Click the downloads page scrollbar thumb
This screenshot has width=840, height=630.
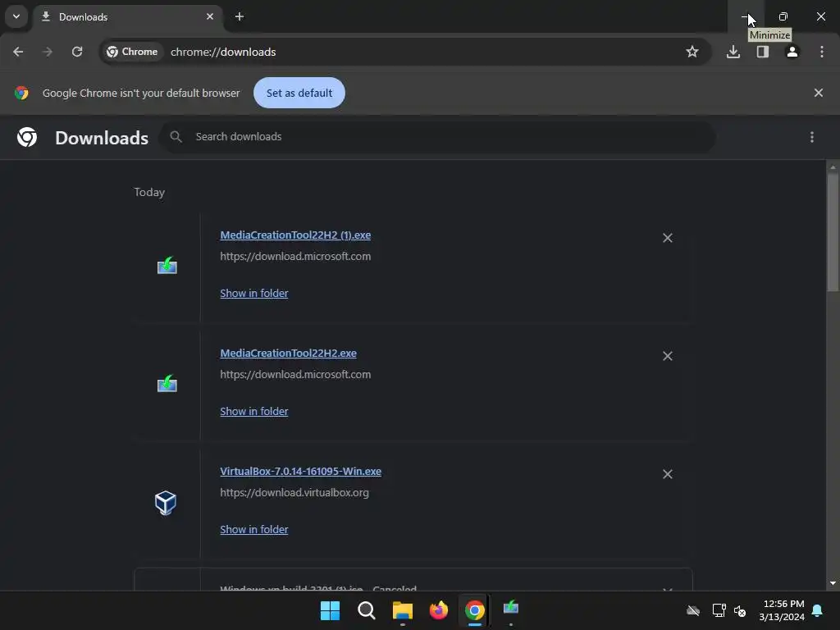pos(833,231)
